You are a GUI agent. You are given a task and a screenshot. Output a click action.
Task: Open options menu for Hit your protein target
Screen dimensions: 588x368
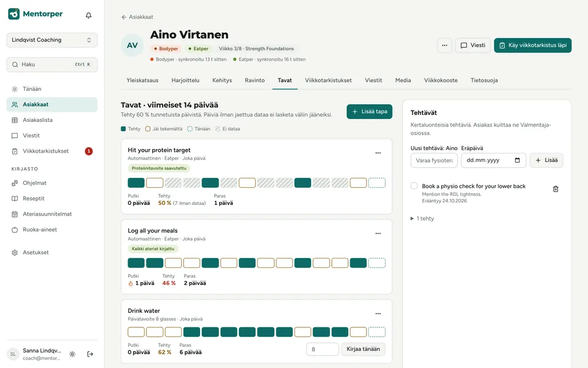point(378,153)
